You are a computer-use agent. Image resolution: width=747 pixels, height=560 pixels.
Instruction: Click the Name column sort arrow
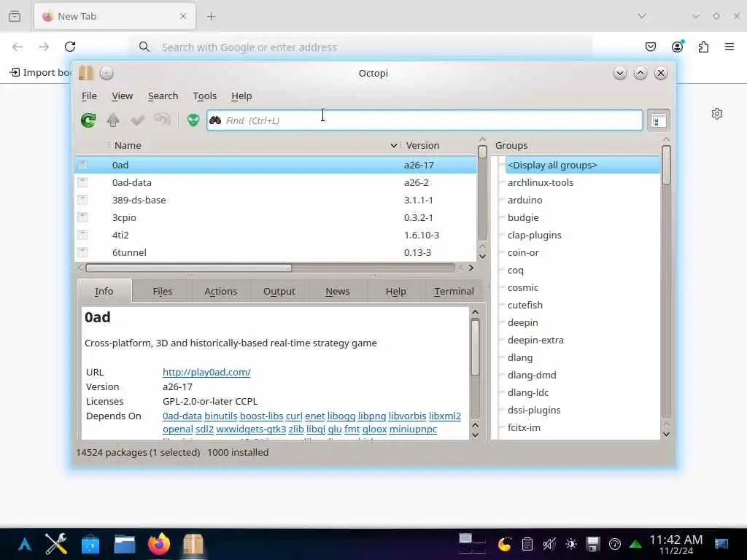[x=393, y=145]
